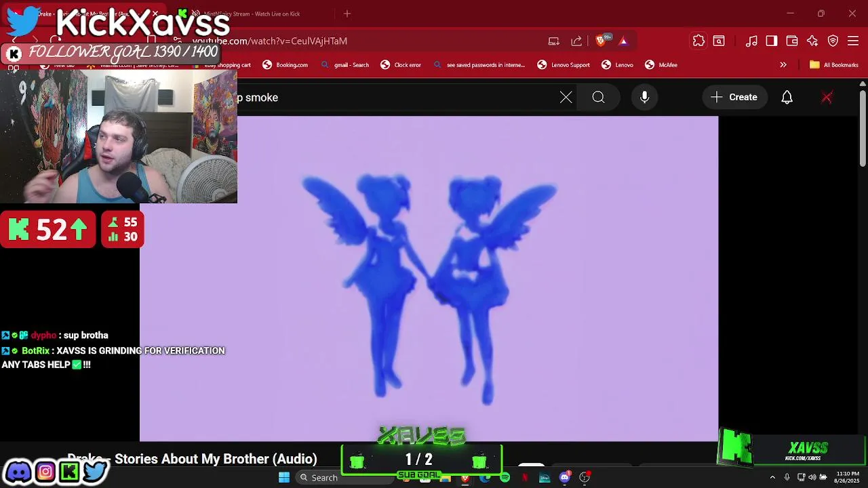
Task: Click the YouTube Create button
Action: click(x=734, y=98)
